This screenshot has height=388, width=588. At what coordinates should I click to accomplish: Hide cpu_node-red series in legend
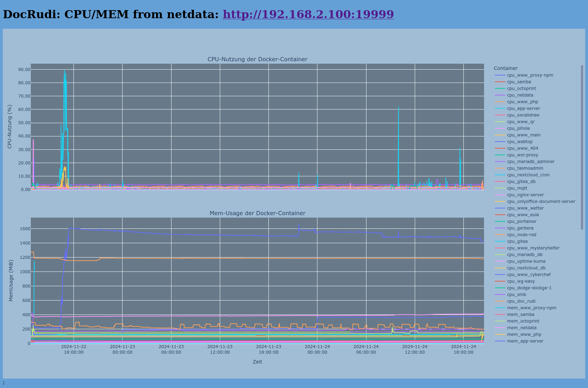pyautogui.click(x=521, y=235)
